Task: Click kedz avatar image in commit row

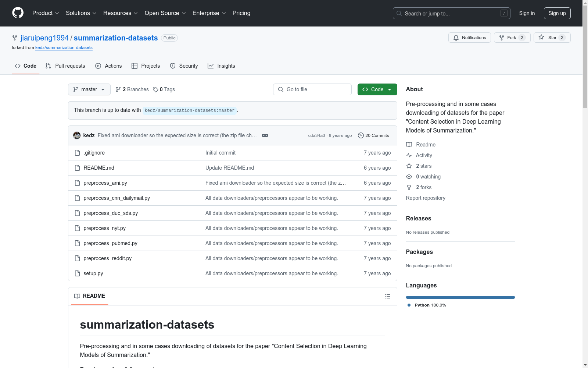Action: (x=77, y=135)
